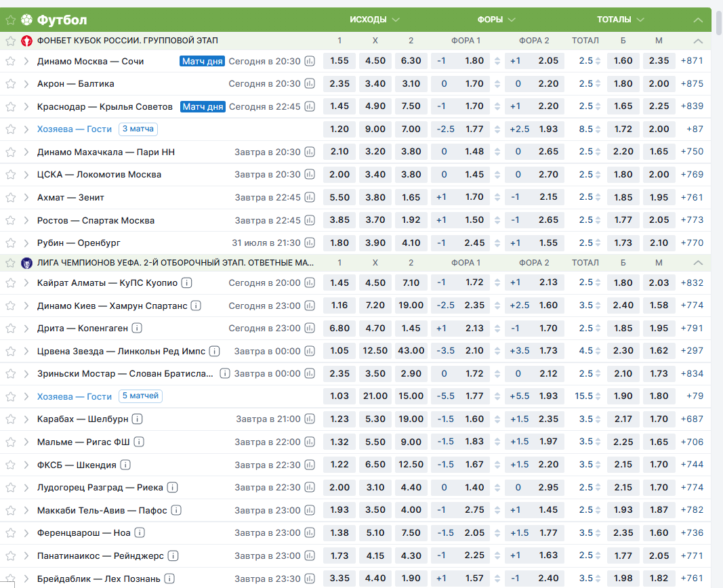
Task: Change total line 2.5 for Акрон — Балтика
Action: (598, 84)
